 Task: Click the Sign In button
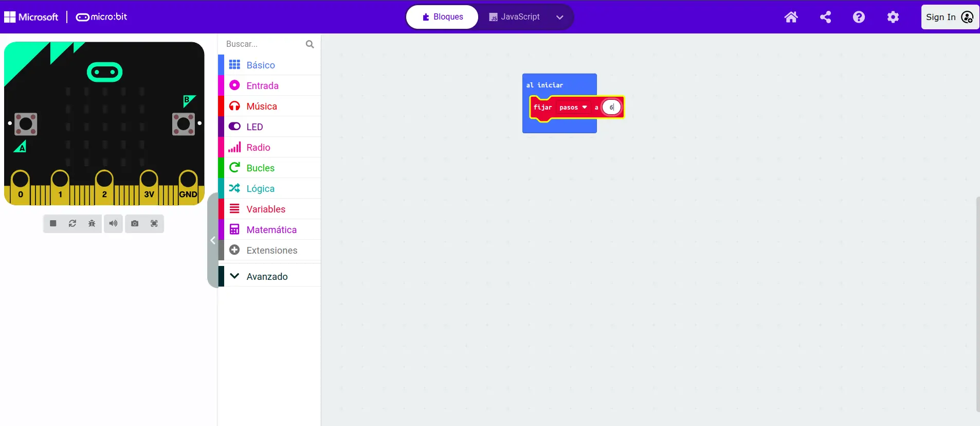point(949,17)
